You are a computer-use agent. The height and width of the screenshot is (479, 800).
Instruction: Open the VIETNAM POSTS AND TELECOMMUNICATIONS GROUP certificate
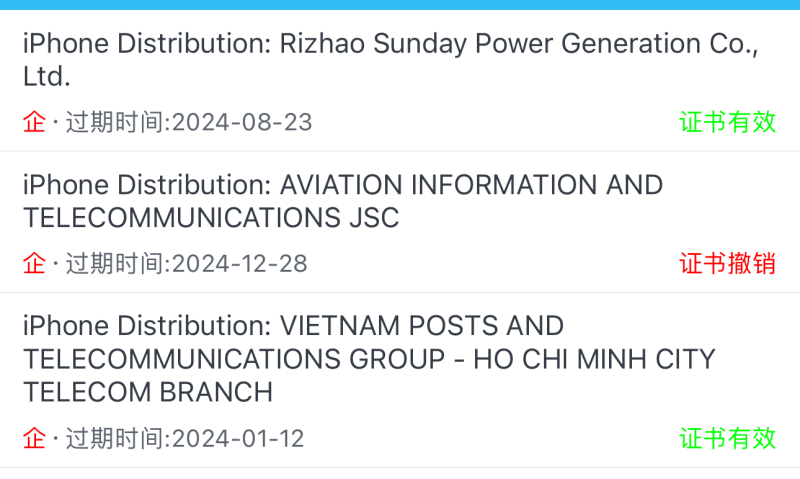tap(400, 380)
